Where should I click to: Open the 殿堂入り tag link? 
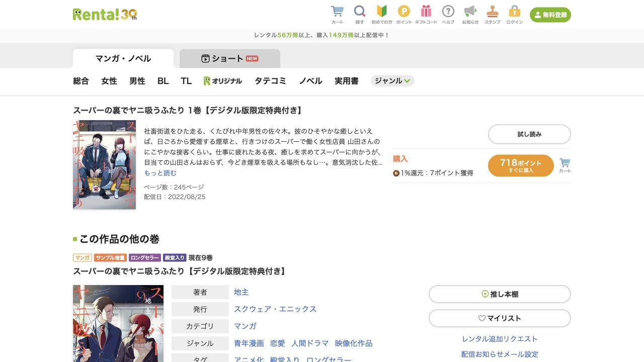coord(285,359)
